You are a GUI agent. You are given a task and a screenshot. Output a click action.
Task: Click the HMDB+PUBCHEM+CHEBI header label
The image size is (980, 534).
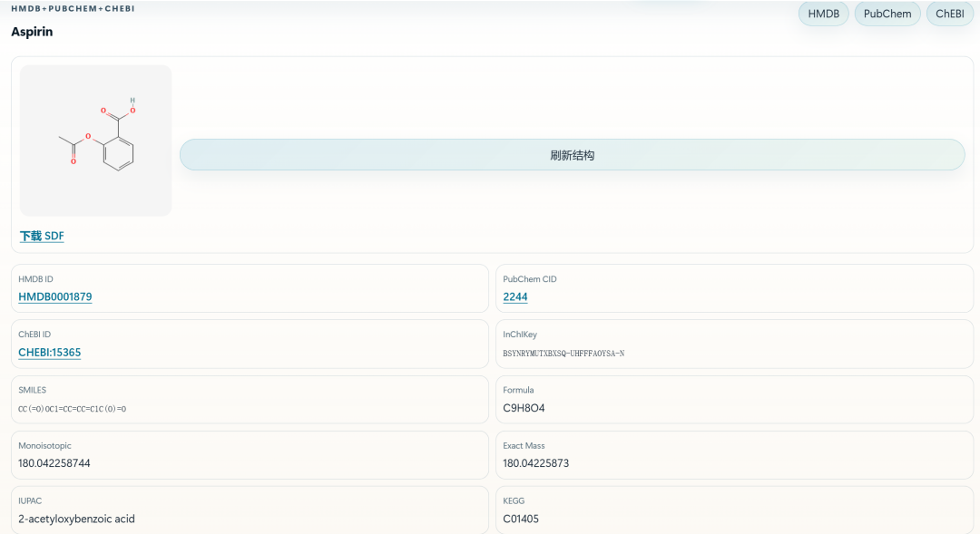click(73, 9)
